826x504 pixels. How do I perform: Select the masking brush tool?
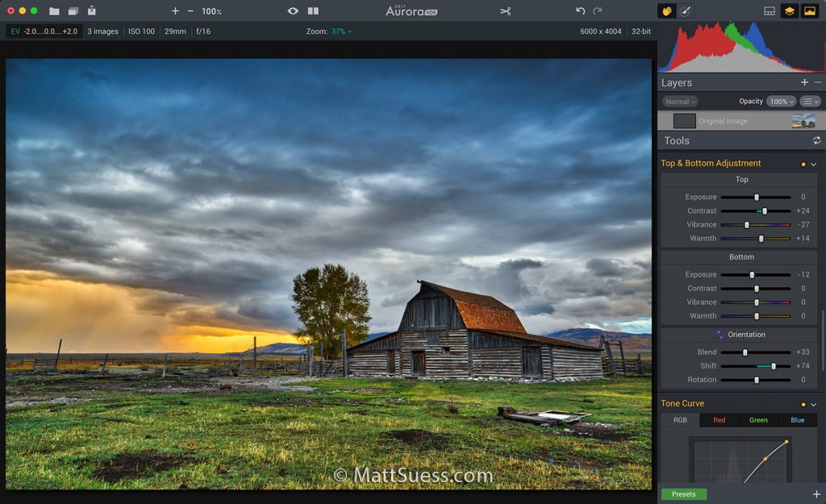[x=685, y=10]
